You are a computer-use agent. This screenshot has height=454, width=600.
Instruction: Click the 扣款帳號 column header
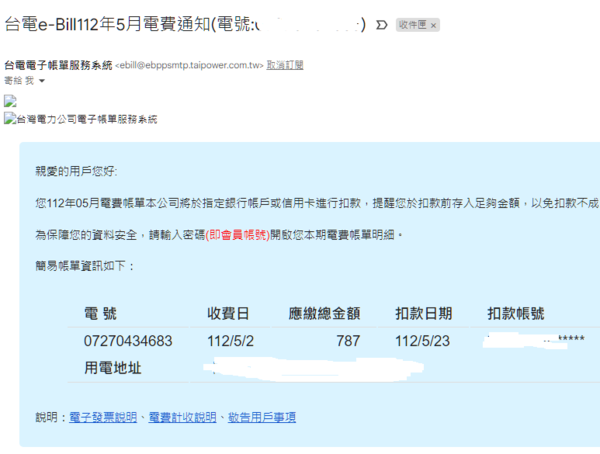tap(515, 314)
